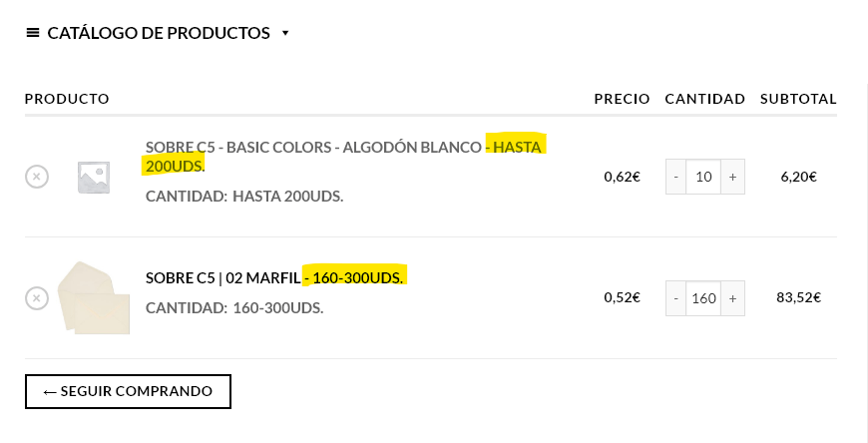Screen dimensions: 868x443
Task: Open the Catálogo de Productos menu
Action: point(159,33)
